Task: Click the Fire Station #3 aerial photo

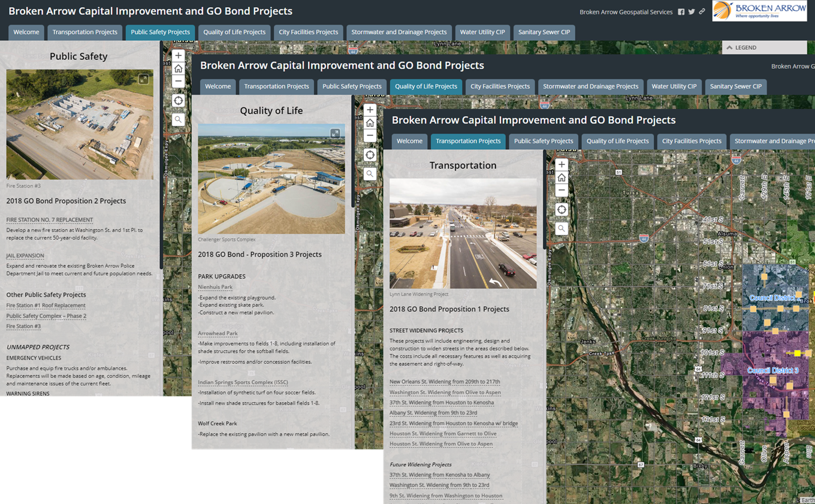Action: coord(80,124)
